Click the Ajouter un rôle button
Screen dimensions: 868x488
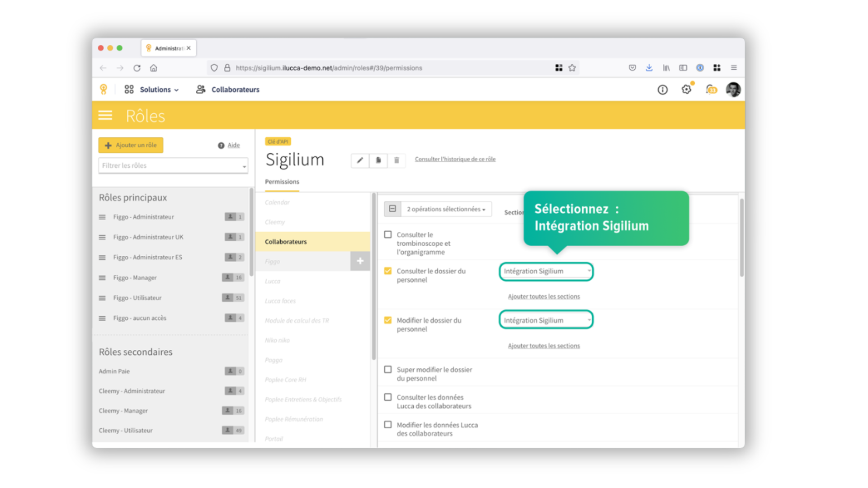tap(131, 145)
